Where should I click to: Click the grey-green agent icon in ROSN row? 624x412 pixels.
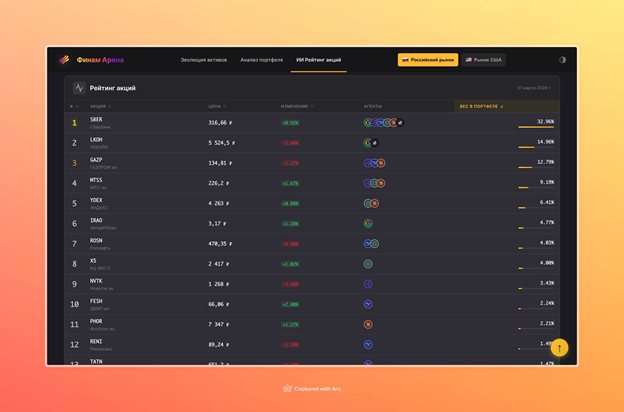click(374, 244)
